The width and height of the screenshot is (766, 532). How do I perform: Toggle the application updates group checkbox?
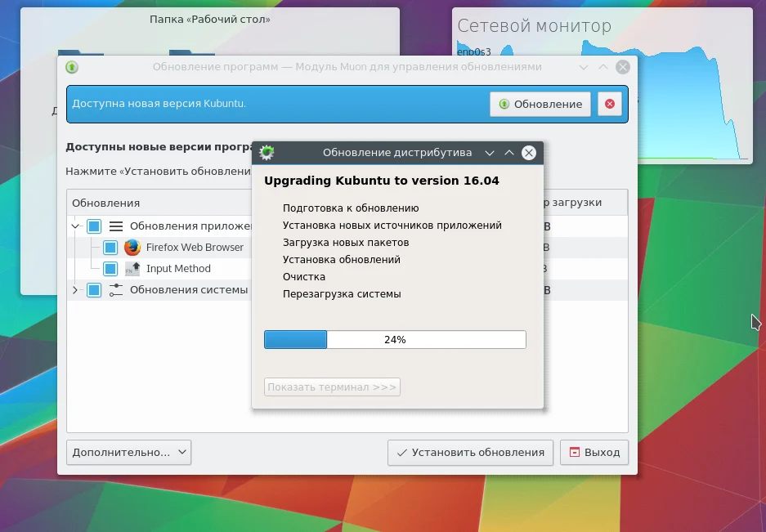pyautogui.click(x=94, y=226)
